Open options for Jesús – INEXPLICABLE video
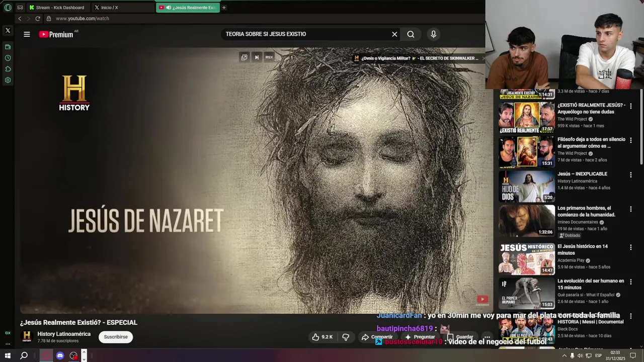This screenshot has height=362, width=644. (x=630, y=174)
